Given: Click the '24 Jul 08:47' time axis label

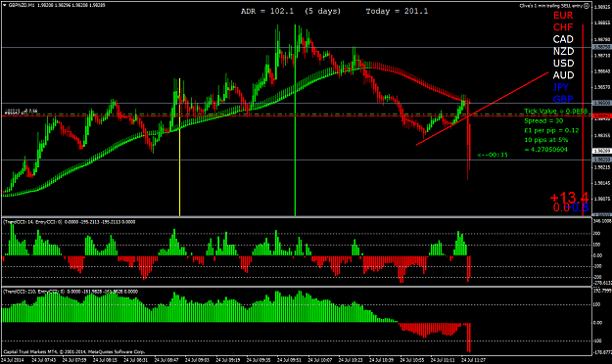Looking at the screenshot, I should coord(166,360).
